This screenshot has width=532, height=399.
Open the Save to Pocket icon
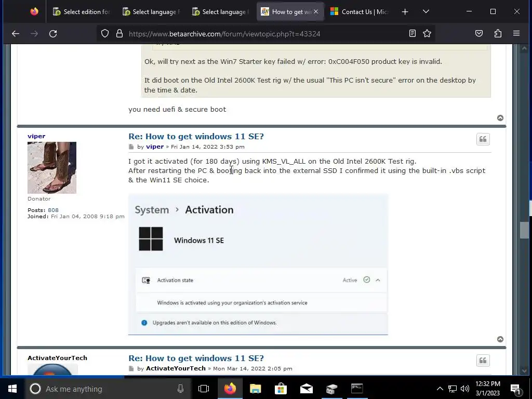coord(478,33)
